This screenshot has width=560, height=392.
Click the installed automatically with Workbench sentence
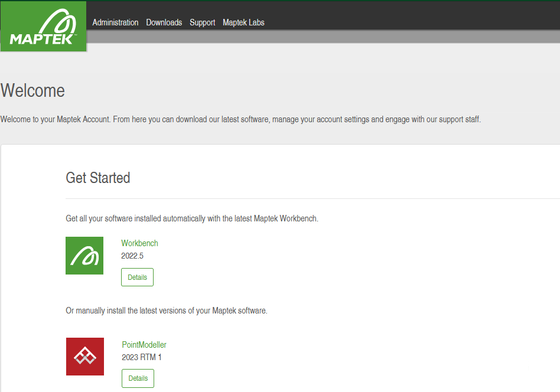(x=192, y=218)
